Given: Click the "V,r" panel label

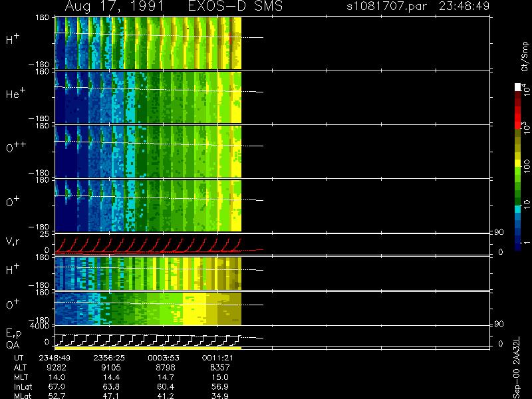Looking at the screenshot, I should click(x=13, y=241).
